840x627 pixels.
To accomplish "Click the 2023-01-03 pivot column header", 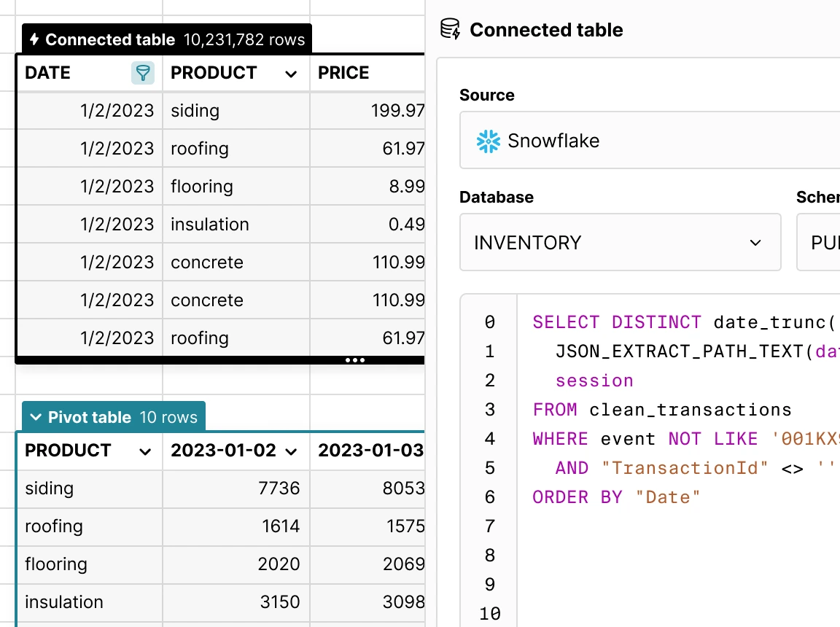I will pyautogui.click(x=370, y=451).
